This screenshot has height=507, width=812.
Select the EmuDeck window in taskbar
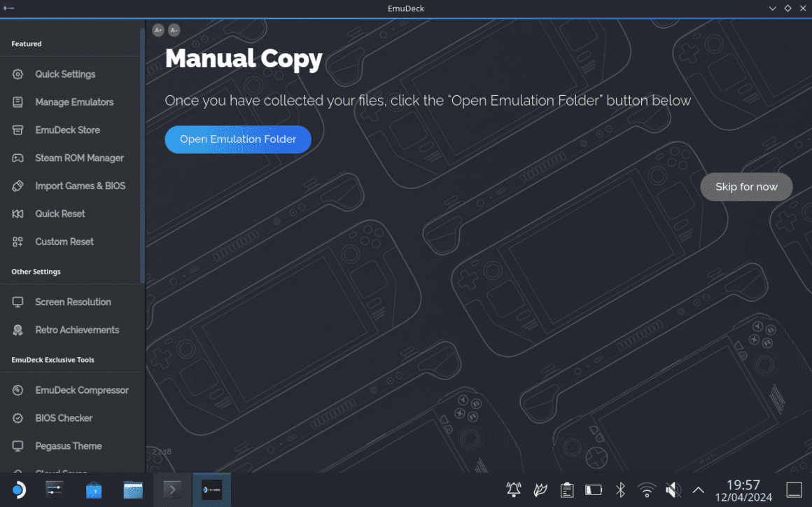[212, 489]
